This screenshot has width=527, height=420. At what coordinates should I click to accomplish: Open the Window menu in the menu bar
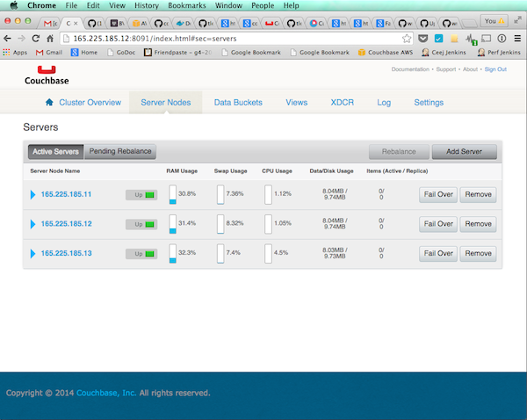click(228, 6)
